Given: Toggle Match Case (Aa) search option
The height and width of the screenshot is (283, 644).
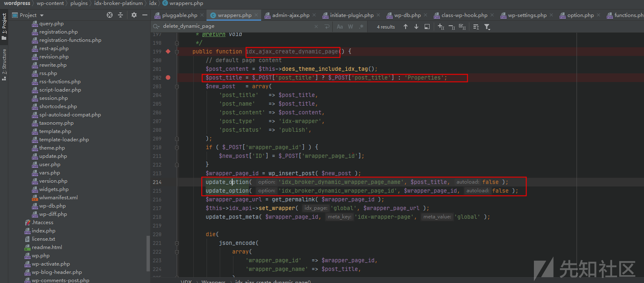Looking at the screenshot, I should point(340,27).
